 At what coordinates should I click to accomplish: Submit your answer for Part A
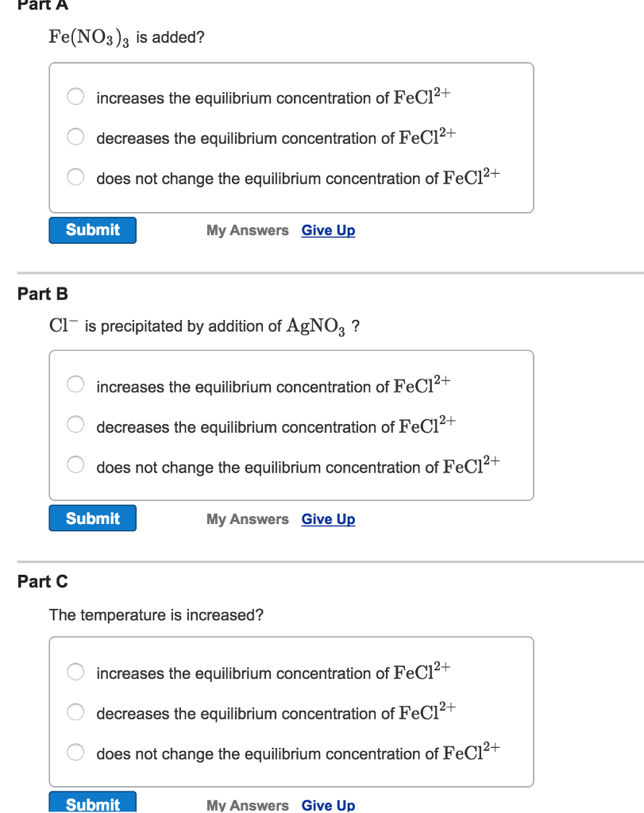click(92, 229)
